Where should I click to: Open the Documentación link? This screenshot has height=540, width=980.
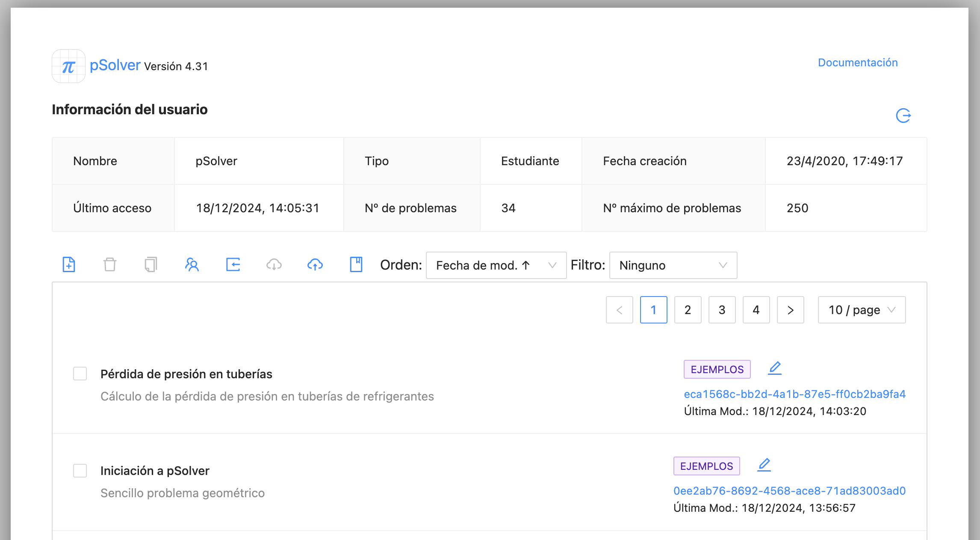(858, 62)
